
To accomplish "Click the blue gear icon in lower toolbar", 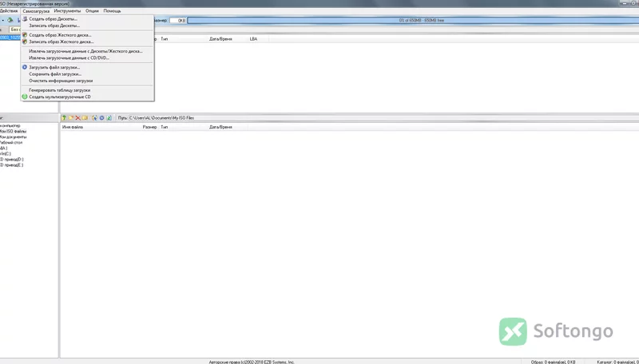I will click(x=102, y=117).
